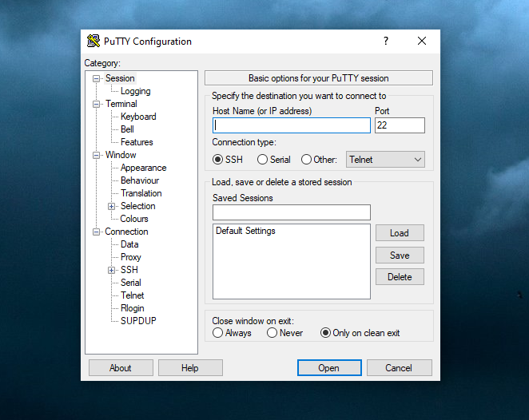This screenshot has height=420, width=529.
Task: Open the Appearance settings category
Action: click(143, 168)
